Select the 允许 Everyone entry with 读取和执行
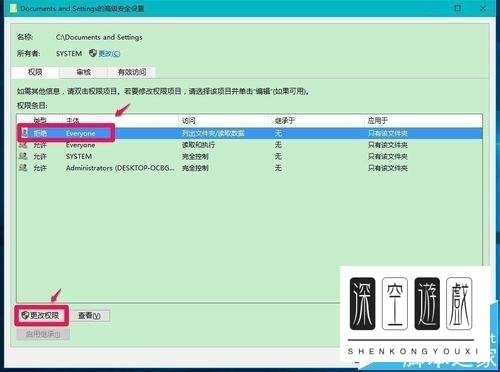Screen dimensions: 500x372 (x=250, y=145)
